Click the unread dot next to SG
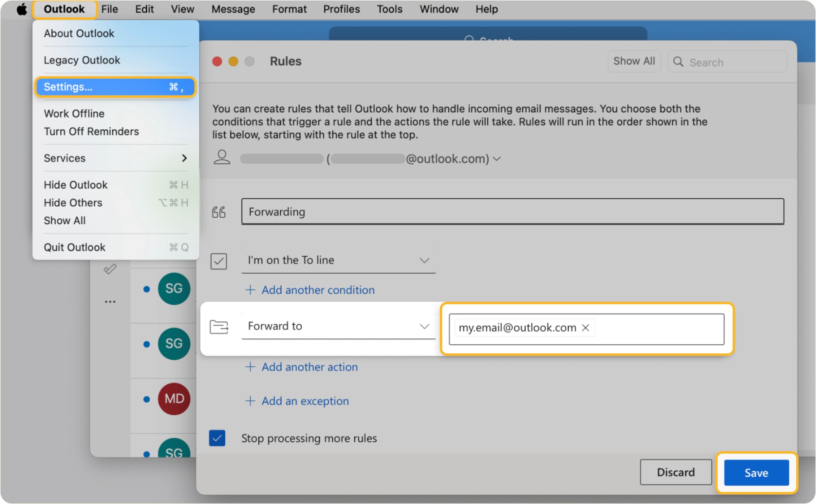Image resolution: width=816 pixels, height=504 pixels. tap(147, 288)
